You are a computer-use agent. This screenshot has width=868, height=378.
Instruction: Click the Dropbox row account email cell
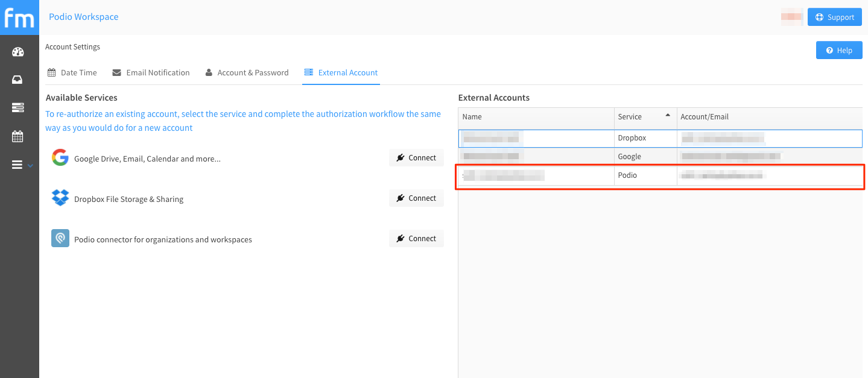pos(770,138)
